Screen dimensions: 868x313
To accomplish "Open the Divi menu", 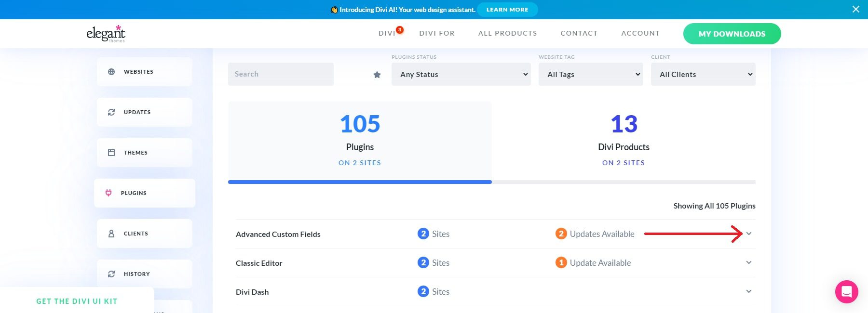I will click(x=387, y=33).
